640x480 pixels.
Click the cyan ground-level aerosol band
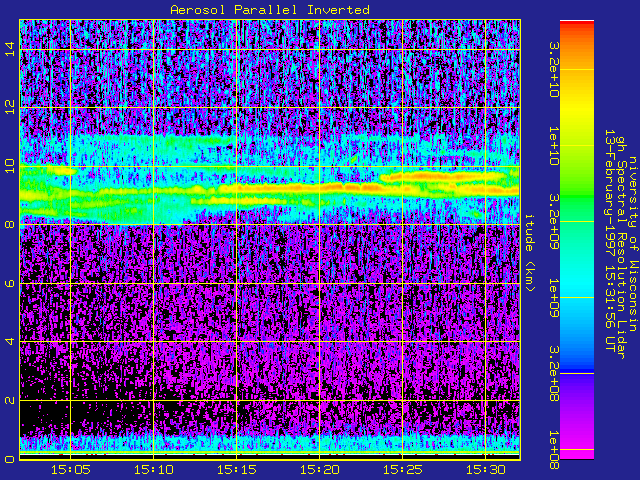[270, 444]
